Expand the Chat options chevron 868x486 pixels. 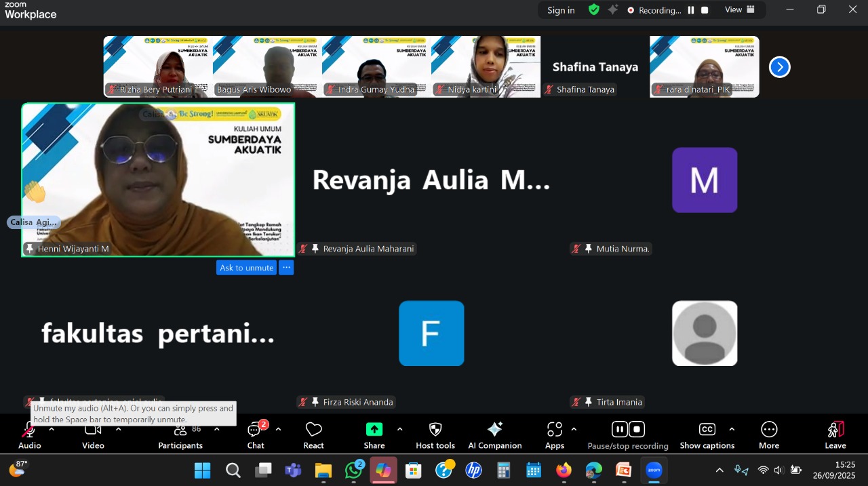278,429
